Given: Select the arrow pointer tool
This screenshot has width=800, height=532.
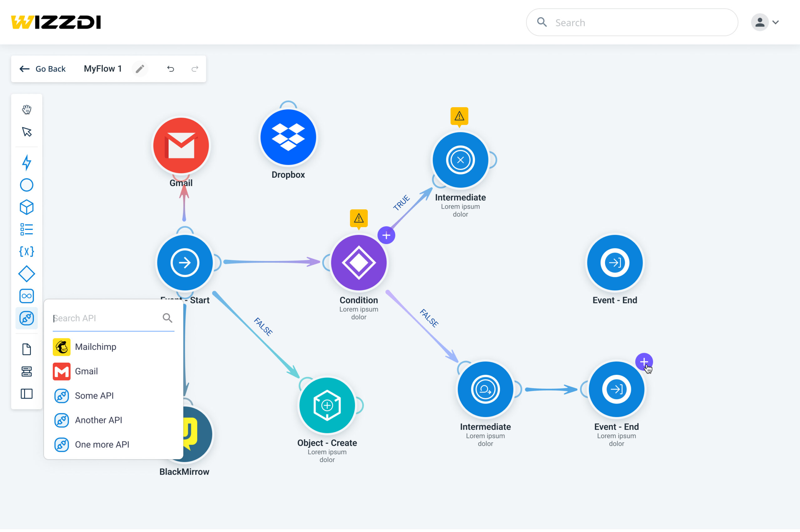Looking at the screenshot, I should point(27,132).
